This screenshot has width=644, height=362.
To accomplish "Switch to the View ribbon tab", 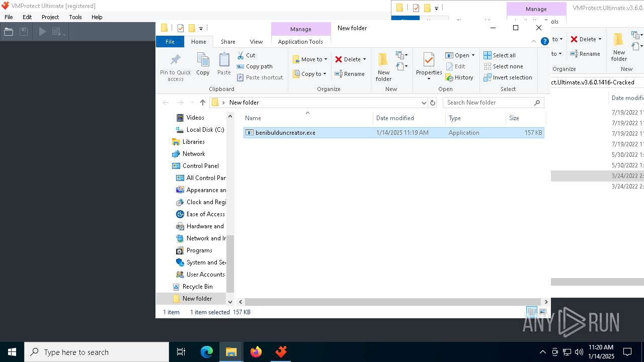I will [256, 42].
